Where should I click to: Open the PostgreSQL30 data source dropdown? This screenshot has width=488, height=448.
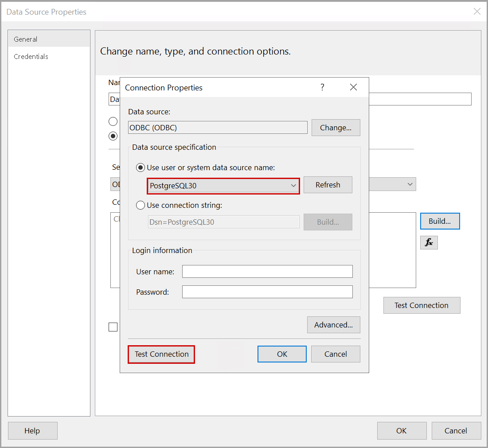click(x=223, y=186)
